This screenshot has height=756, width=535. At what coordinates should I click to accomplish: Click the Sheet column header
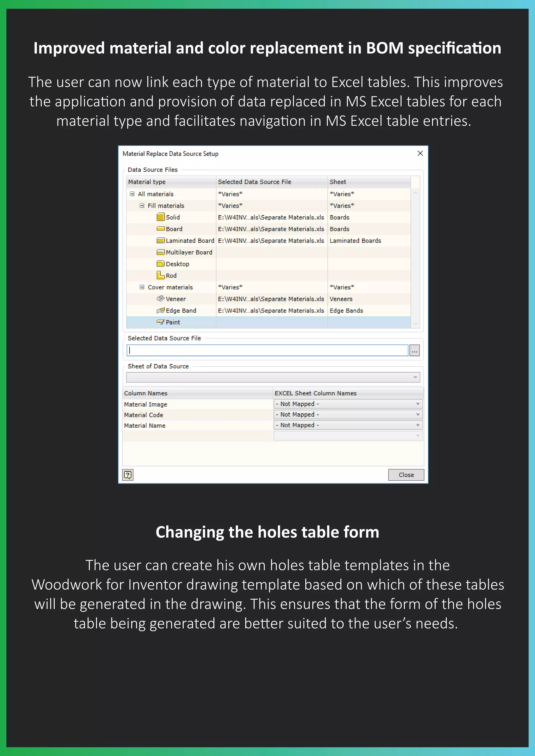point(369,182)
